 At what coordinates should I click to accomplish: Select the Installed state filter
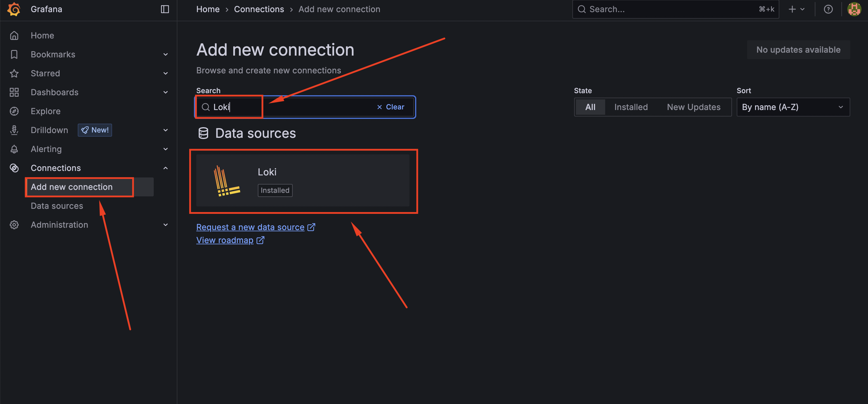tap(631, 107)
